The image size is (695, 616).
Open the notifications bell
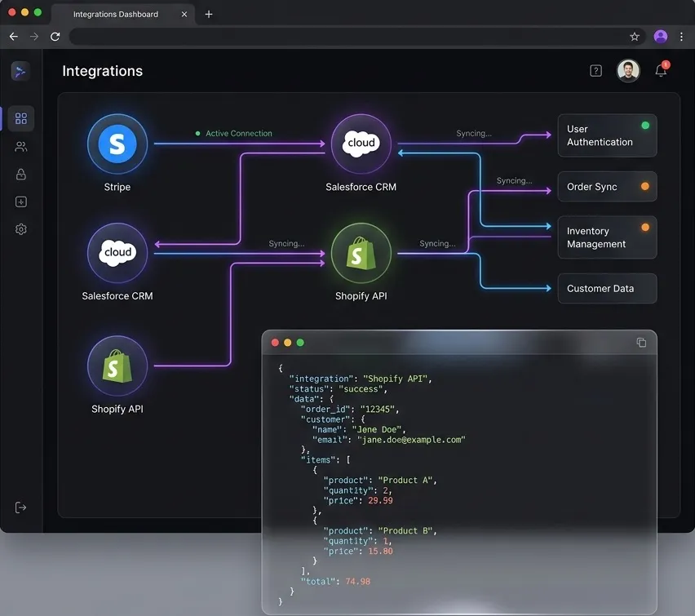click(x=661, y=70)
